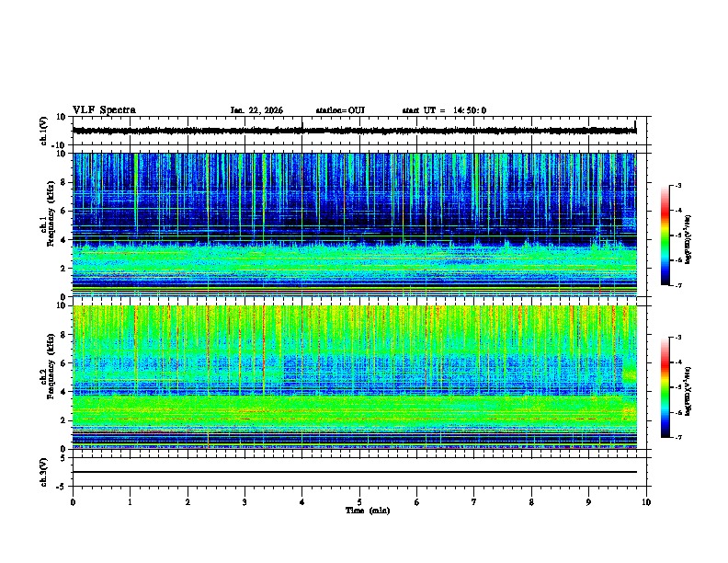Image resolution: width=728 pixels, height=563 pixels.
Task: Click the ch.1 voltage waveform trace
Action: (x=354, y=131)
